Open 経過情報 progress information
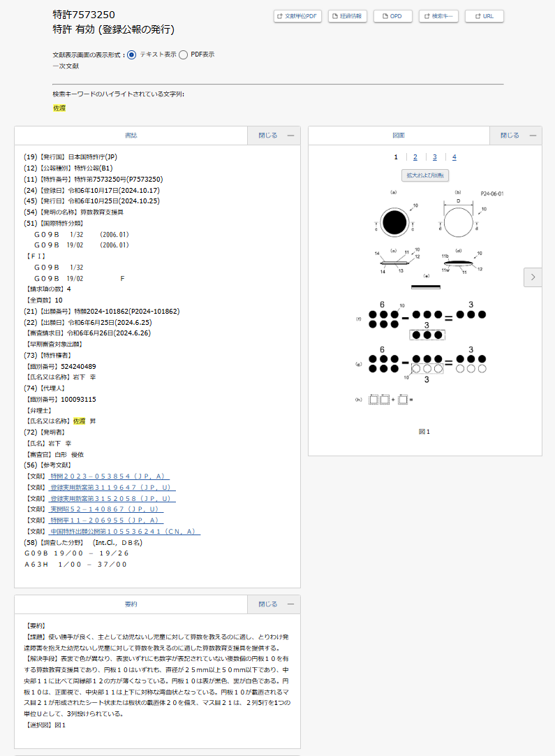Screen dimensions: 555x756 348,16
